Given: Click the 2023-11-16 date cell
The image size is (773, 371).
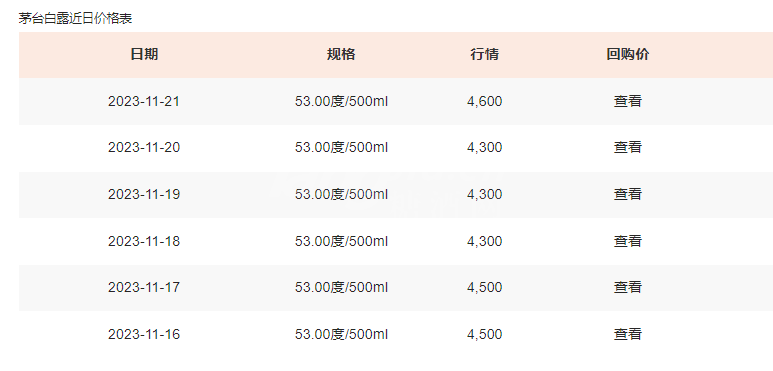Looking at the screenshot, I should pos(144,334).
